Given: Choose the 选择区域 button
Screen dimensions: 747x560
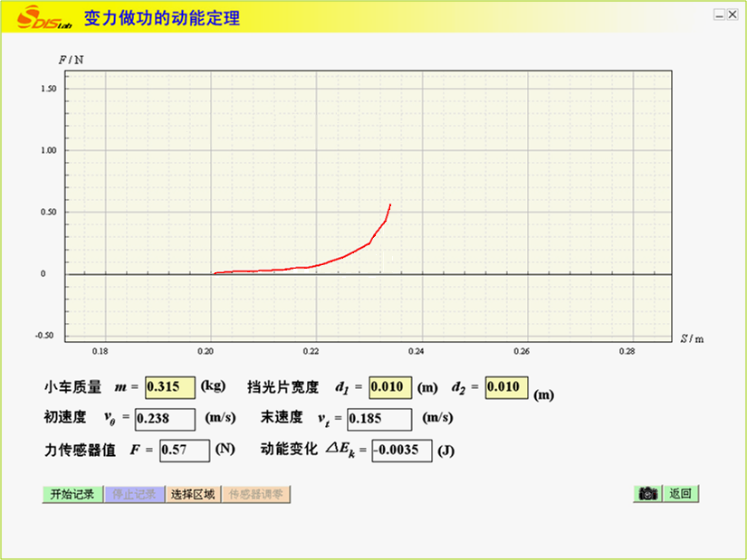Looking at the screenshot, I should click(193, 495).
